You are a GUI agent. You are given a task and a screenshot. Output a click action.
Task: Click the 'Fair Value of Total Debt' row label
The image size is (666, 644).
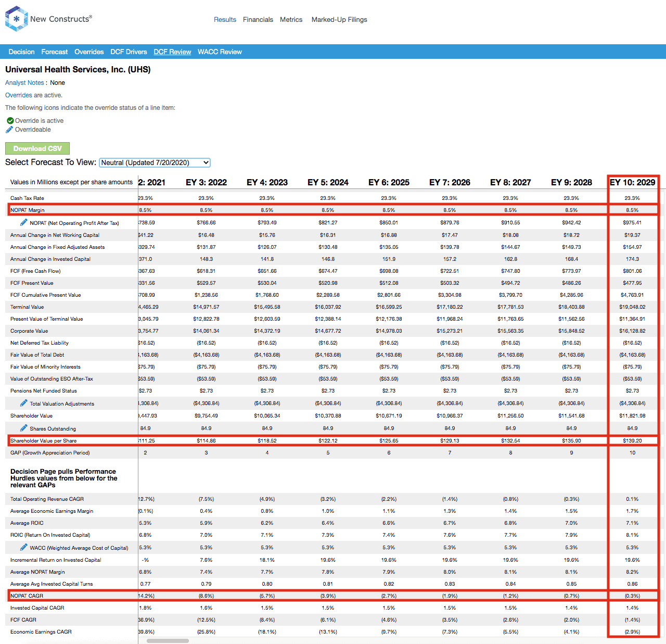click(37, 355)
